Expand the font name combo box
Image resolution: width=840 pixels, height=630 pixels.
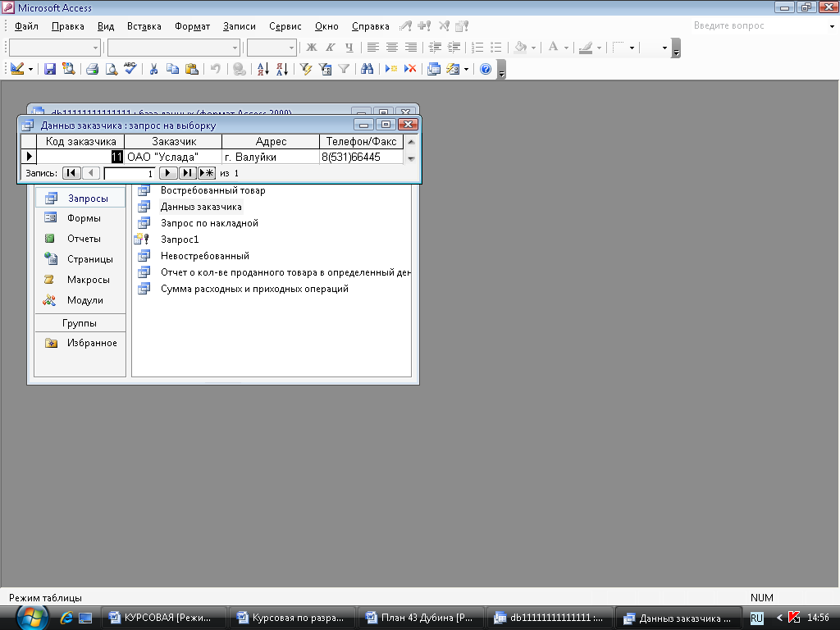point(235,48)
